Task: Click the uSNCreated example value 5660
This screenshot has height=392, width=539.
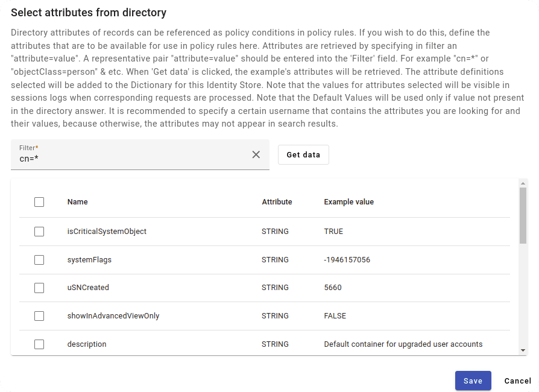Action: [x=333, y=288]
